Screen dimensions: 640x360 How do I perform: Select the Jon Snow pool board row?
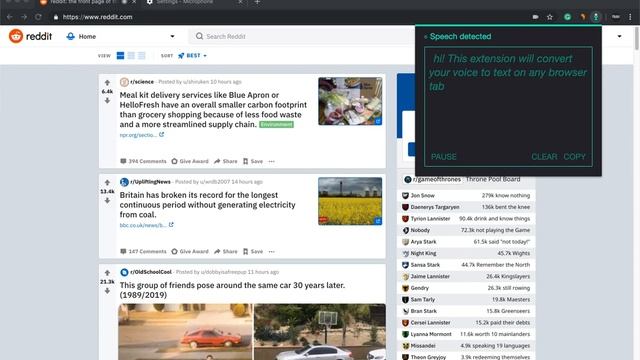point(466,196)
